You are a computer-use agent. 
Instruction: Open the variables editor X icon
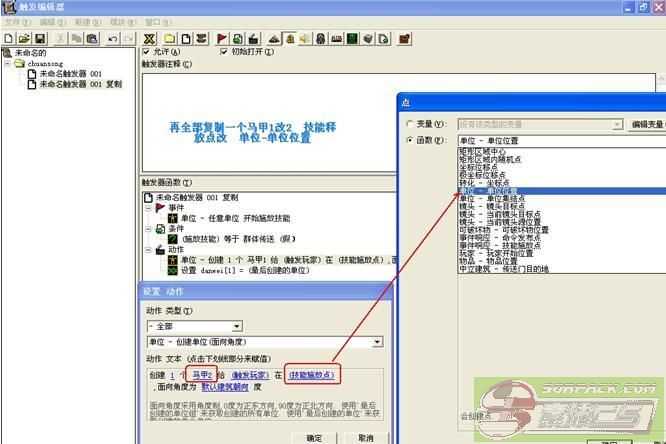point(151,38)
